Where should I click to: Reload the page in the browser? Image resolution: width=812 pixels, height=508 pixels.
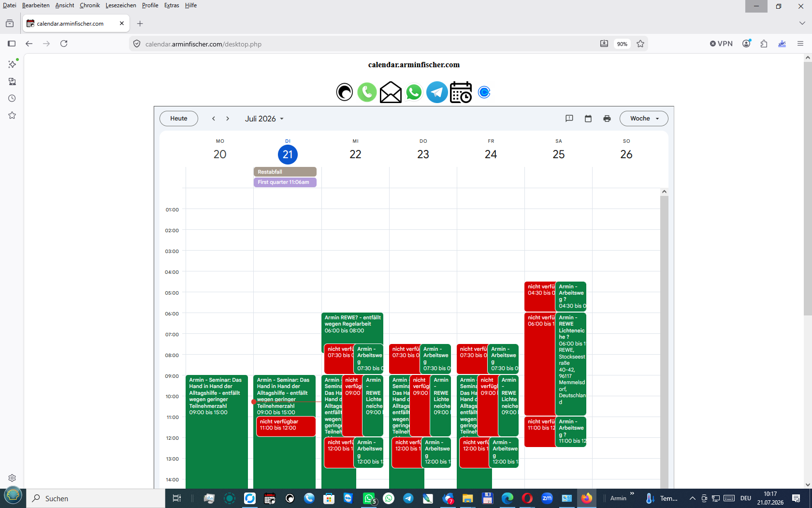[64, 44]
